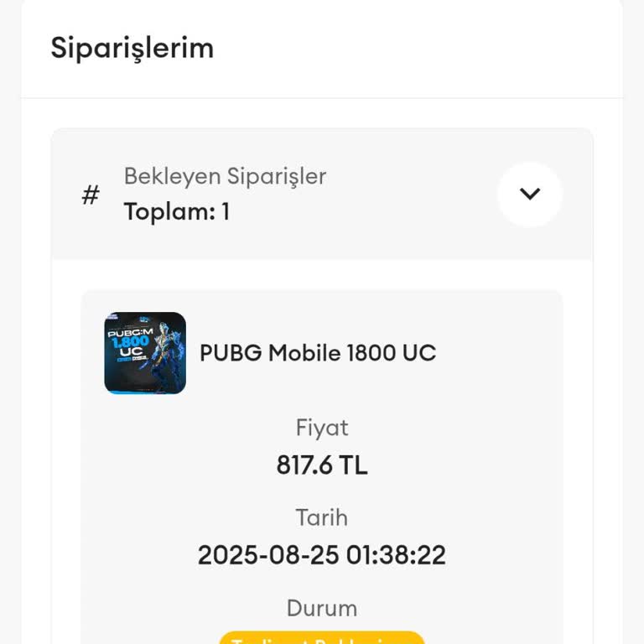Click the Siparişlerim page heading
Screen dimensions: 644x644
point(132,48)
